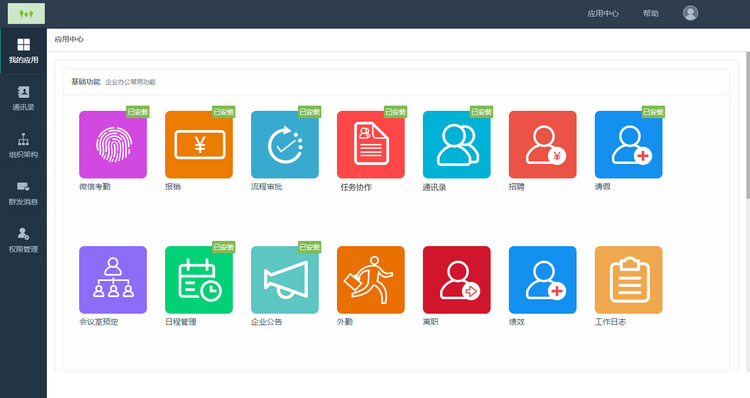The image size is (750, 398).
Task: Click the 基础功能 section heading
Action: coord(86,82)
